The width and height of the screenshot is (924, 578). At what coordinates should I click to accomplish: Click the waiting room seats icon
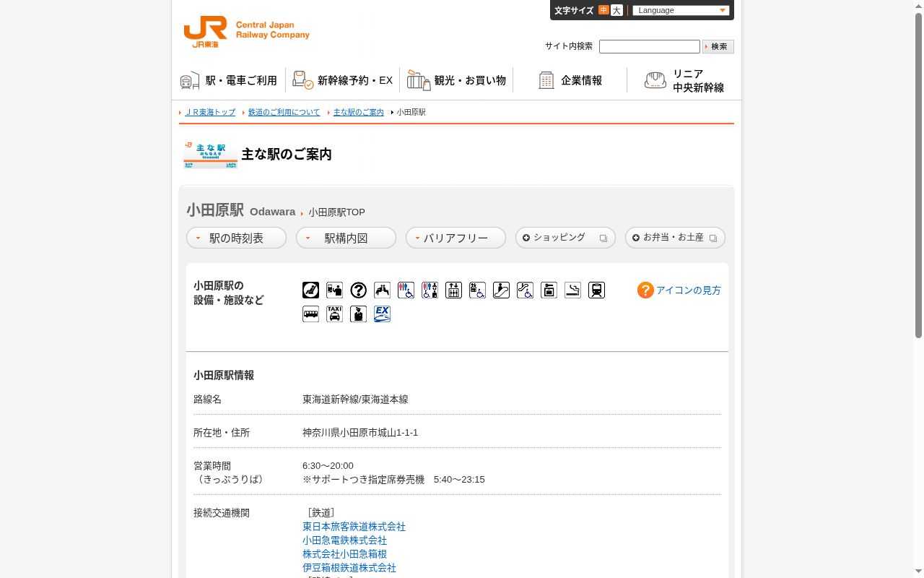(x=382, y=290)
